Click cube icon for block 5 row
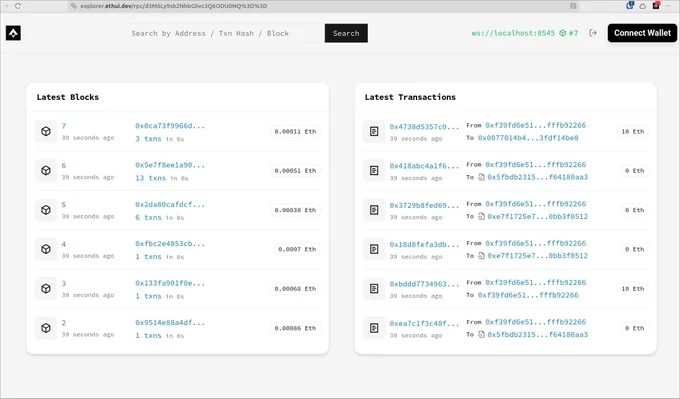 [x=46, y=210]
